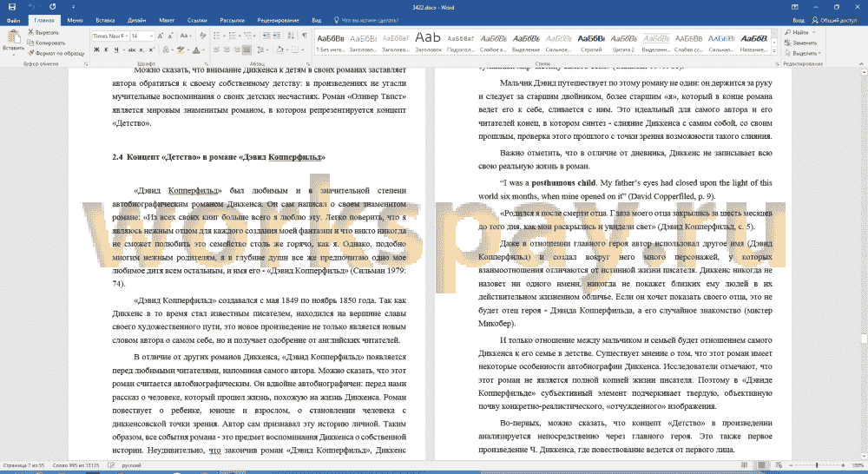The width and height of the screenshot is (868, 474).
Task: Apply the 'Строгий' style
Action: coord(591,43)
